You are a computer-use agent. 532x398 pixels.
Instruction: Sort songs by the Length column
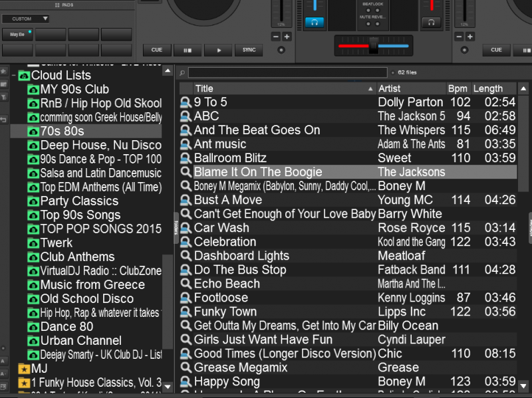[494, 89]
